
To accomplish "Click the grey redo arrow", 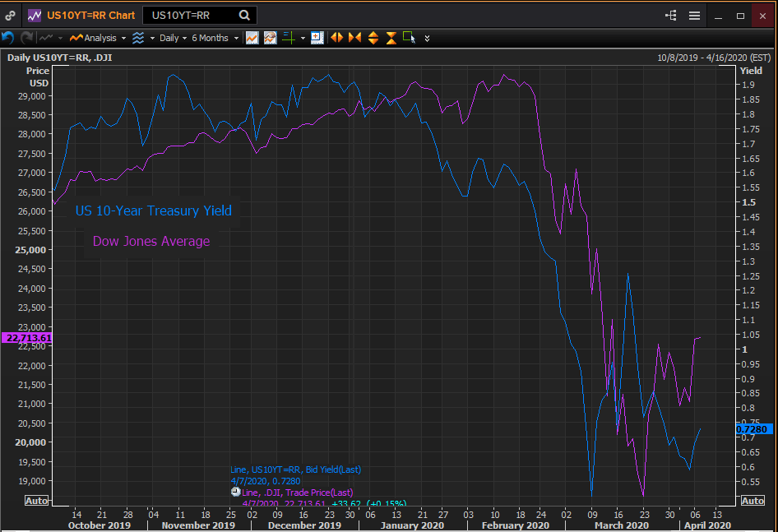I will (x=27, y=38).
